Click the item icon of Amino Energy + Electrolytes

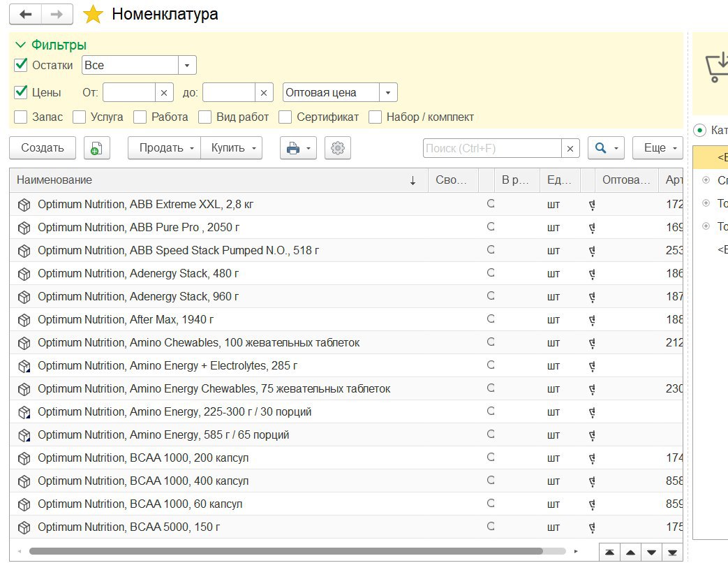coord(24,367)
